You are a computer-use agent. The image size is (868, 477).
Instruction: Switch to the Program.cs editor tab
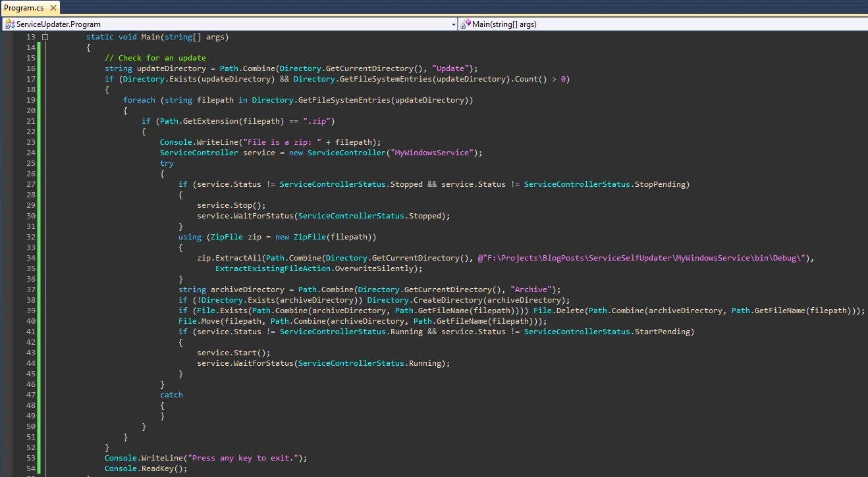[x=22, y=8]
